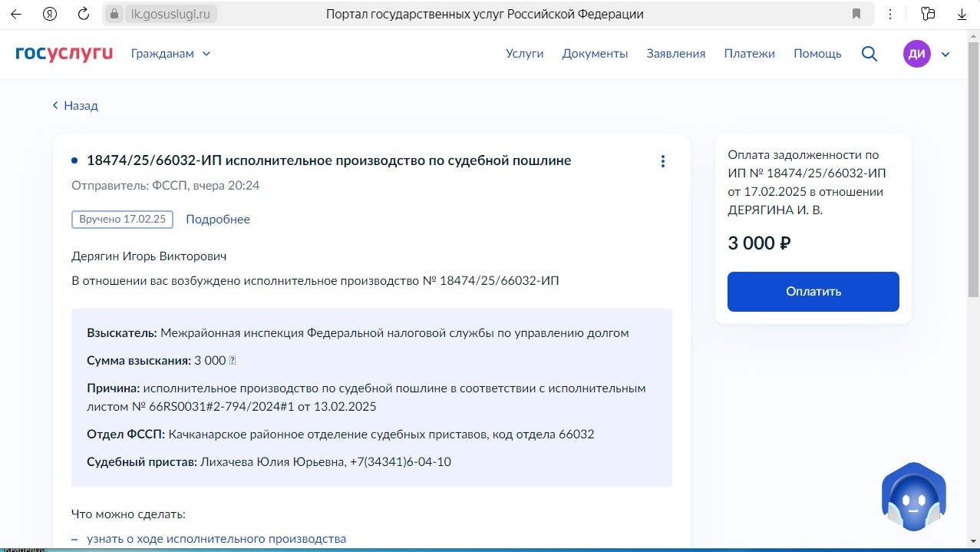Screen dimensions: 980x552
Task: Click the padlock site security icon
Action: pos(114,14)
